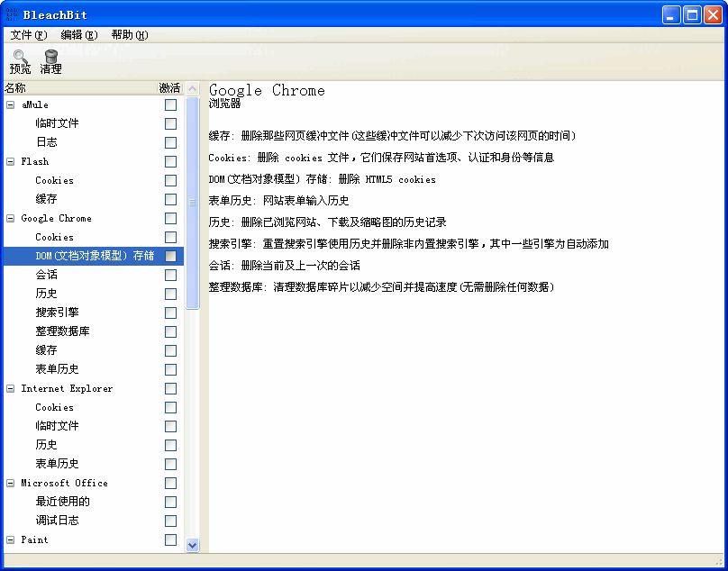Enable 调试日志 under Microsoft Office
Image resolution: width=728 pixels, height=571 pixels.
(168, 521)
